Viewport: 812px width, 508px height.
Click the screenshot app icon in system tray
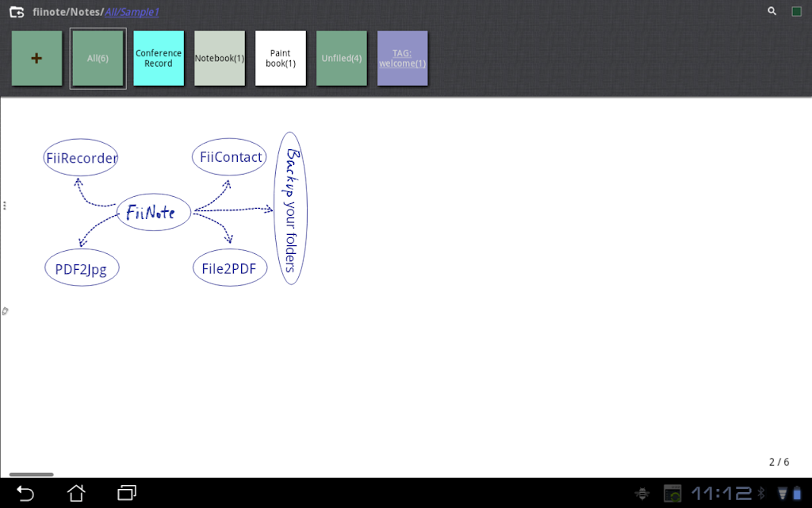(x=672, y=493)
